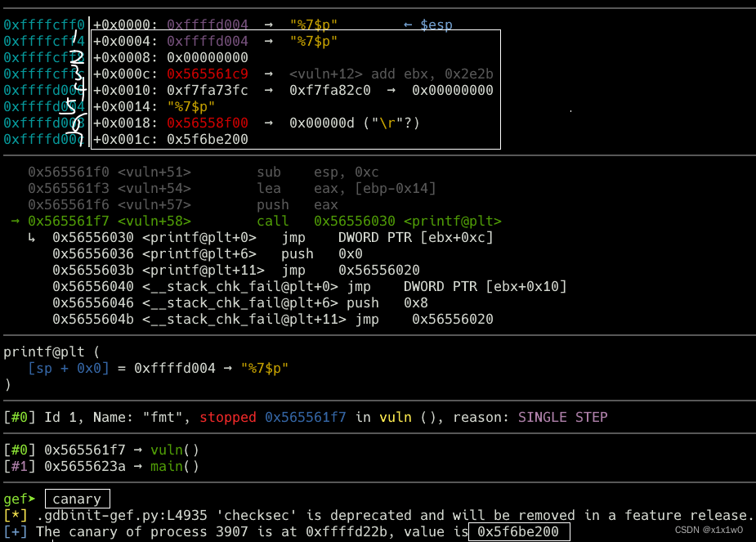Click the current-instruction arrow before 0x565561f7
This screenshot has width=756, height=542.
16,222
